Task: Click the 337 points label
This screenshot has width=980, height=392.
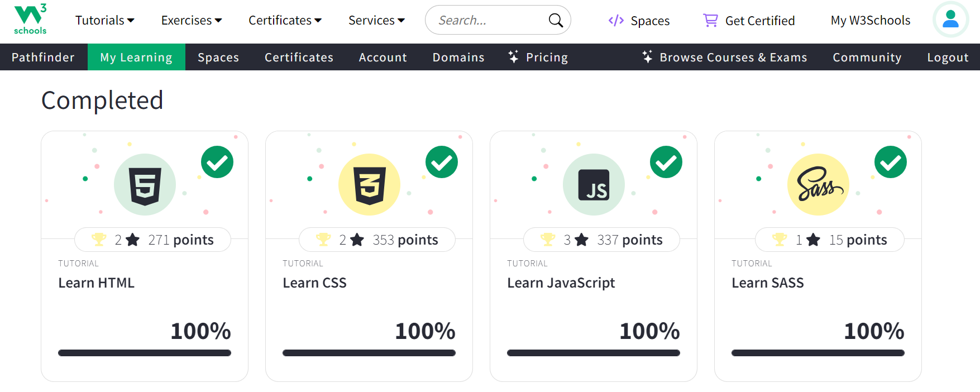Action: click(x=630, y=240)
